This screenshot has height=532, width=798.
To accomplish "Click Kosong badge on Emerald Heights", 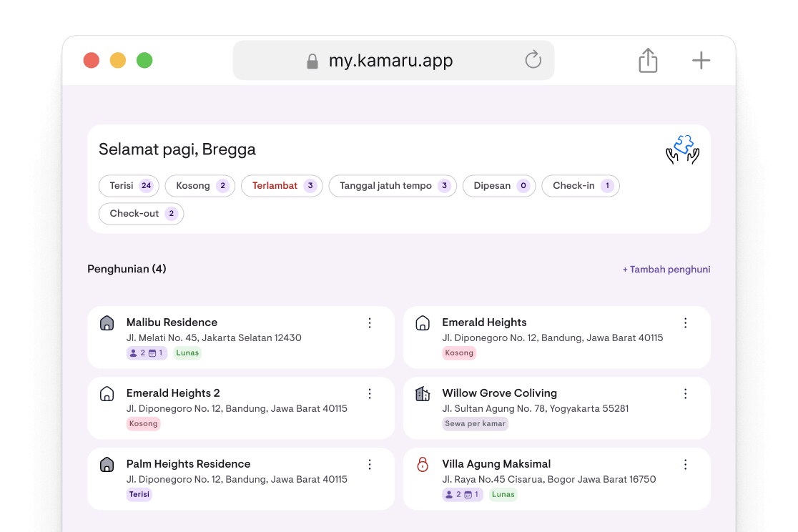I will pyautogui.click(x=459, y=353).
